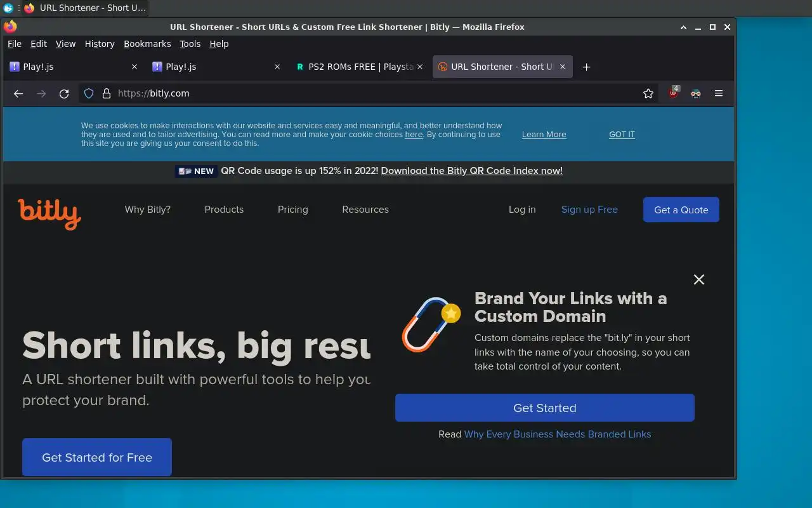The width and height of the screenshot is (812, 508).
Task: Click Sign up Free
Action: [589, 210]
